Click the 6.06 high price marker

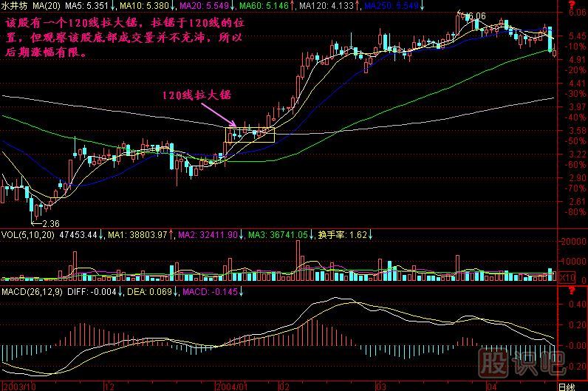tap(476, 16)
